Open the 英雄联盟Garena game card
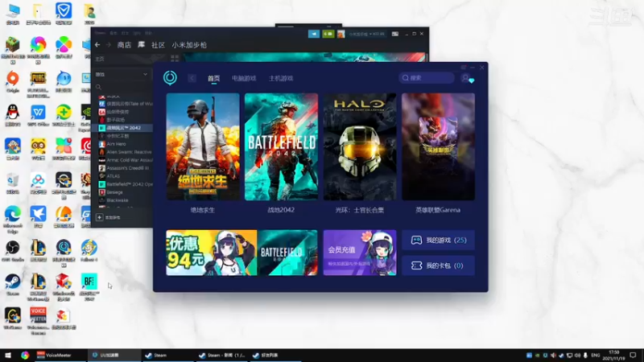The height and width of the screenshot is (362, 644). click(x=438, y=146)
